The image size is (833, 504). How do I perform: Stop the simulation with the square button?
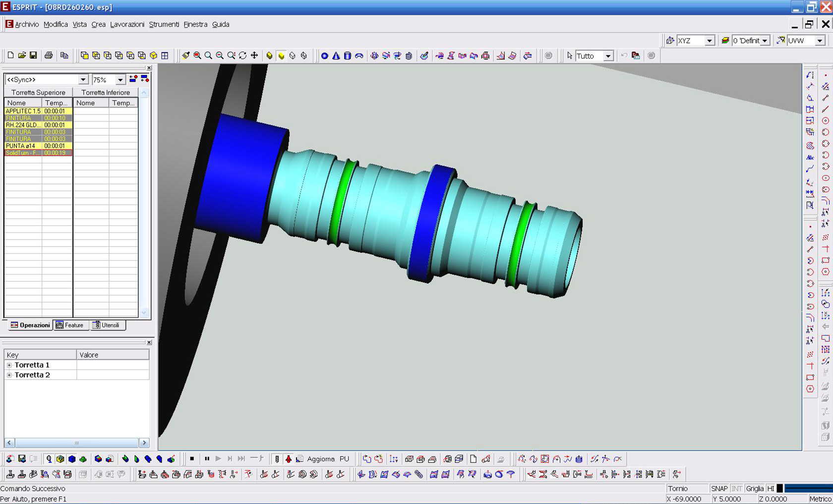[x=192, y=459]
